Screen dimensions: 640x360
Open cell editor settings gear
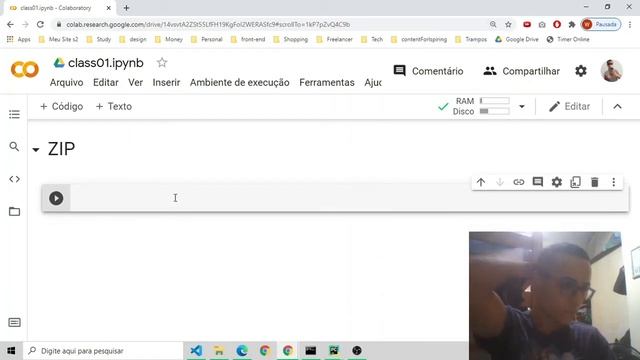coord(557,182)
